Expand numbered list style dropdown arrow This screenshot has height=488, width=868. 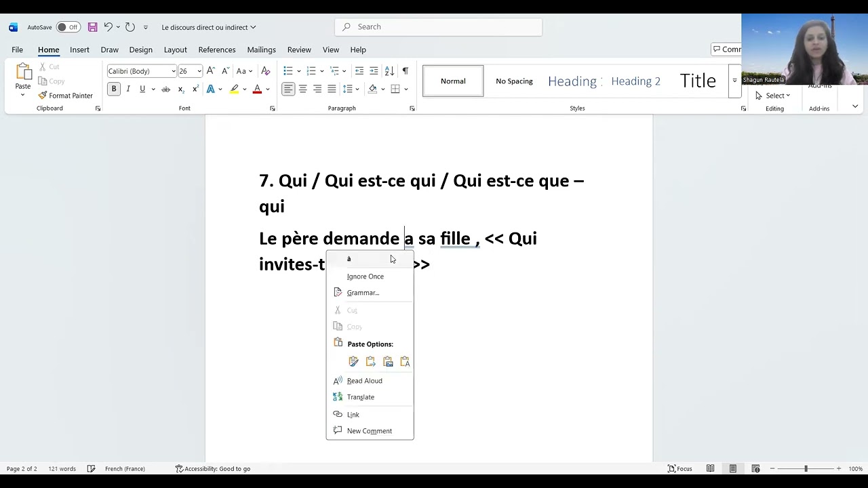tap(322, 71)
